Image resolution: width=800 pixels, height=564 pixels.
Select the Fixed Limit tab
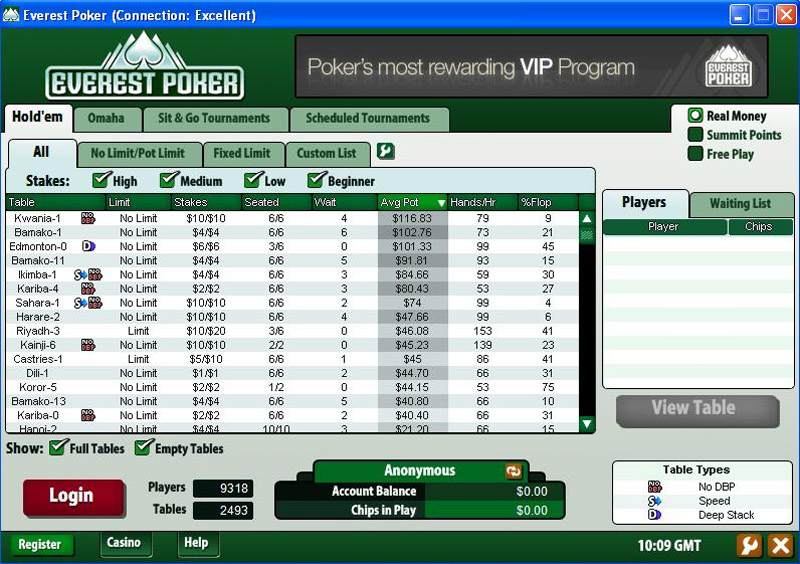click(242, 153)
